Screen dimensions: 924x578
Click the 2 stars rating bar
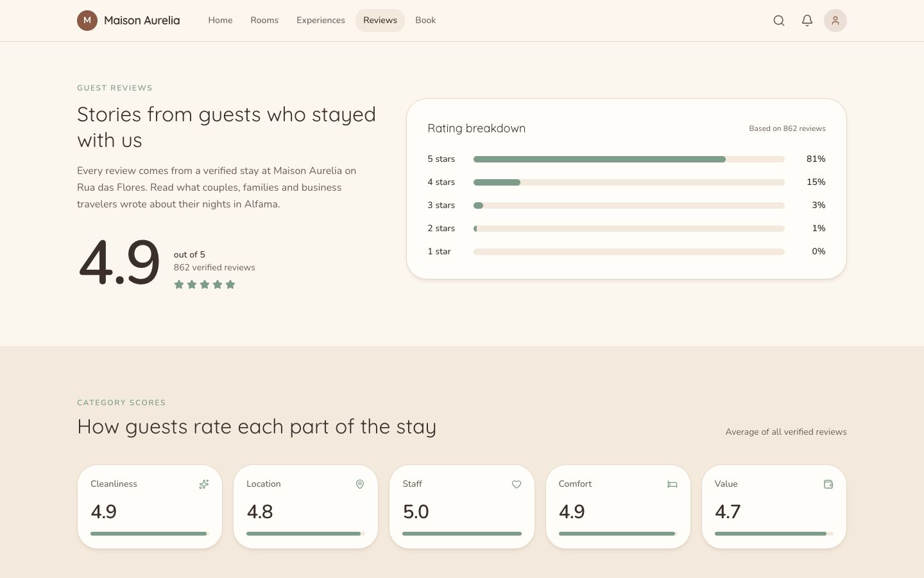(x=629, y=229)
